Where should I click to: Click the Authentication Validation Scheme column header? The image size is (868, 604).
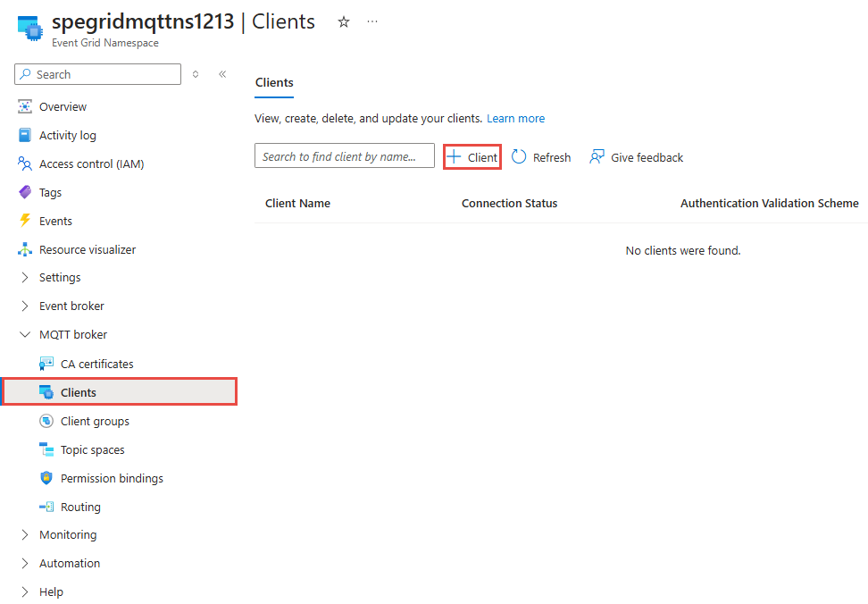(x=770, y=203)
